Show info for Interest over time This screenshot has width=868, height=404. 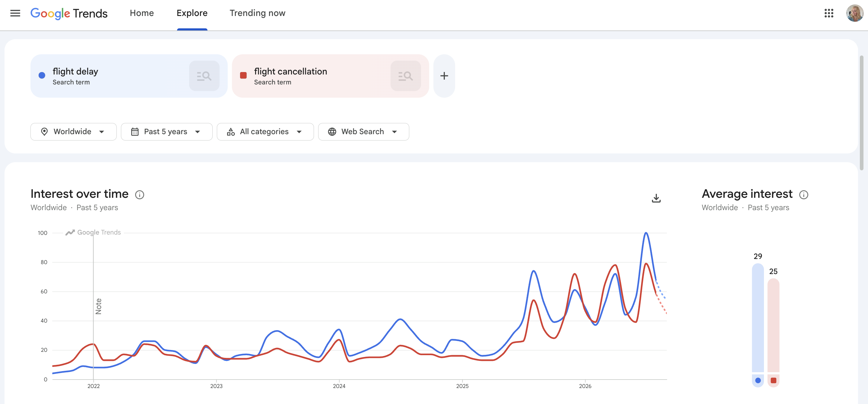coord(140,195)
